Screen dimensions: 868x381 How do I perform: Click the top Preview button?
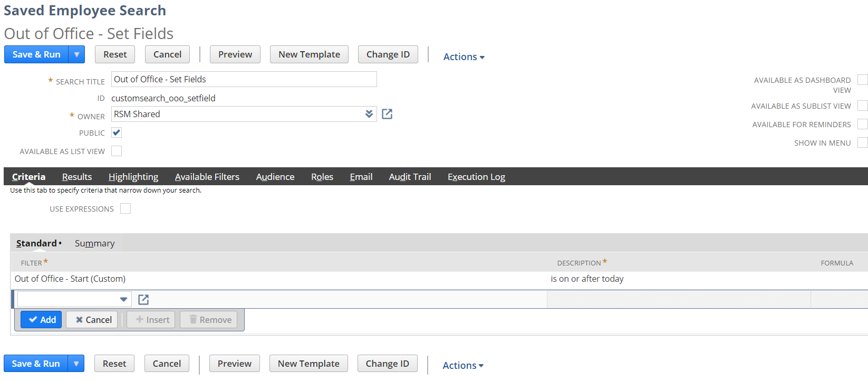pos(235,54)
